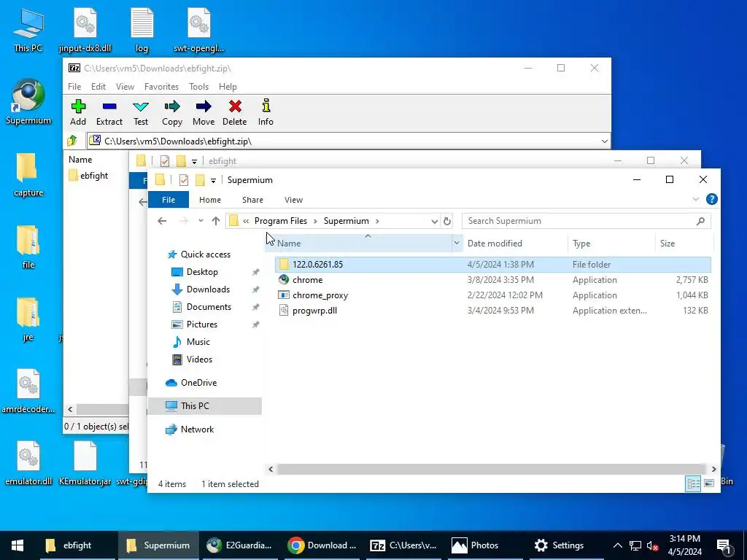Click the search magnifier in Supermium window
The image size is (747, 560).
pos(700,221)
